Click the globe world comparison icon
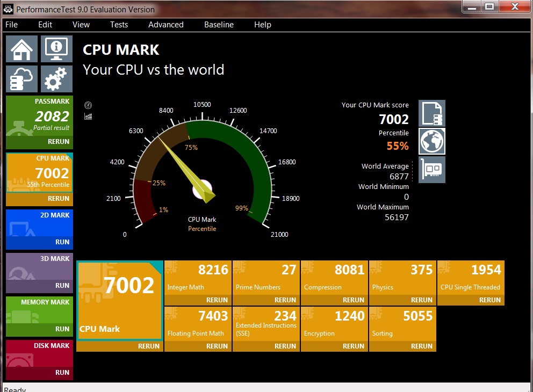The width and height of the screenshot is (533, 392). (431, 141)
